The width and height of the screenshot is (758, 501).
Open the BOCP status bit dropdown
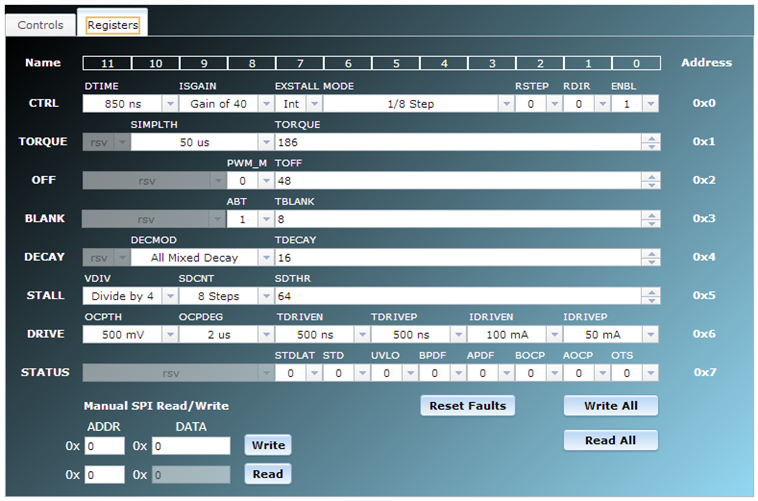click(x=539, y=373)
